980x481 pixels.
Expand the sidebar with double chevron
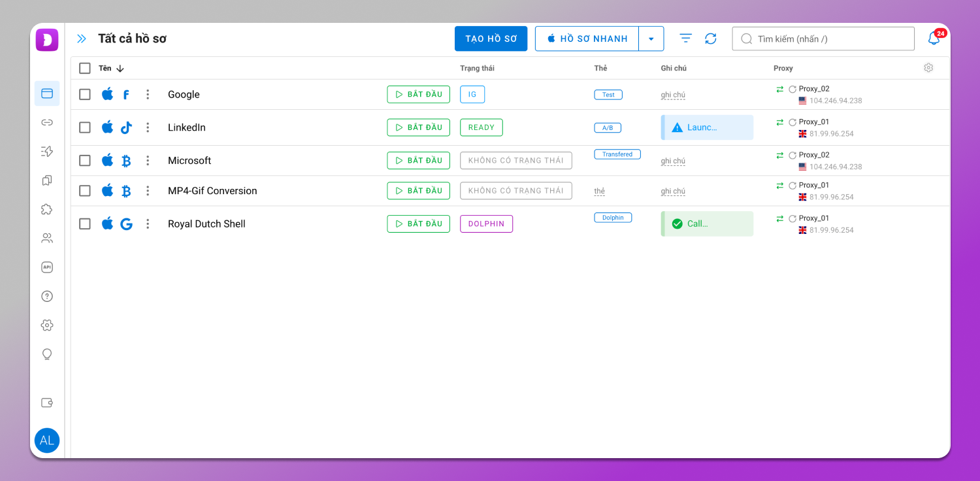pyautogui.click(x=82, y=39)
